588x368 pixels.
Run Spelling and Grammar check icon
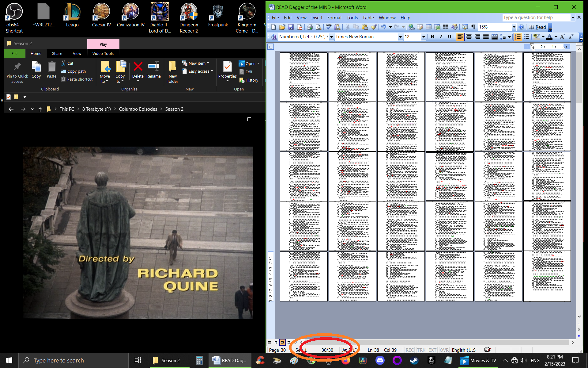329,27
